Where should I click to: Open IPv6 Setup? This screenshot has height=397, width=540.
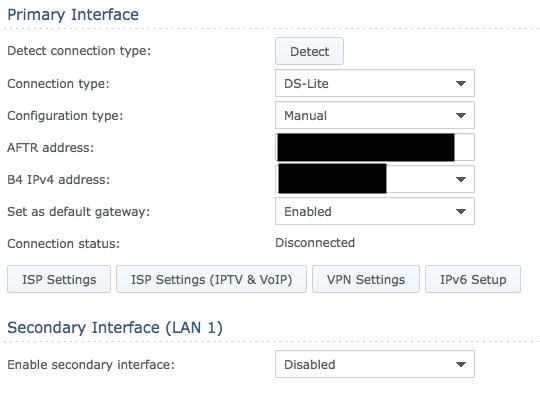click(473, 279)
